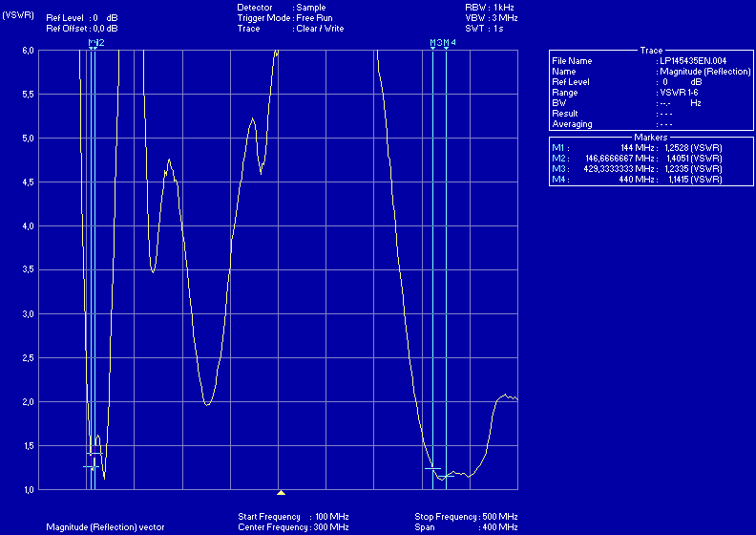Click the Span 400 MHz text

coord(466,527)
